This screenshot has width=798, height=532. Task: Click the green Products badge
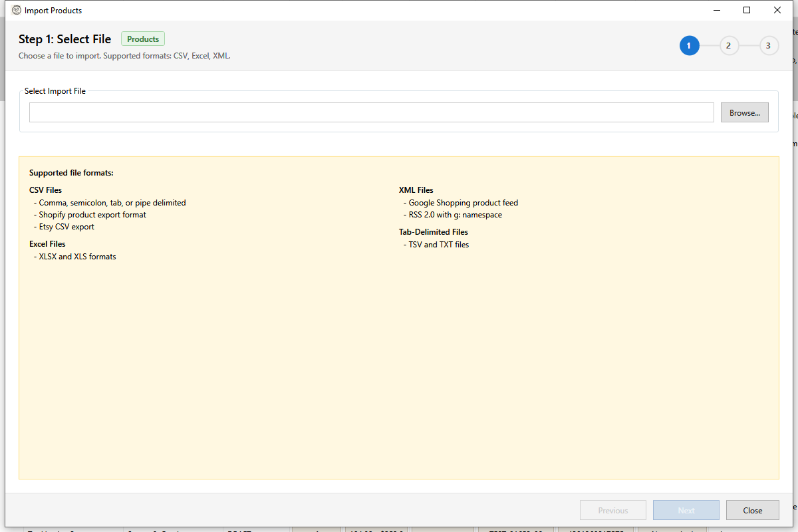(142, 39)
